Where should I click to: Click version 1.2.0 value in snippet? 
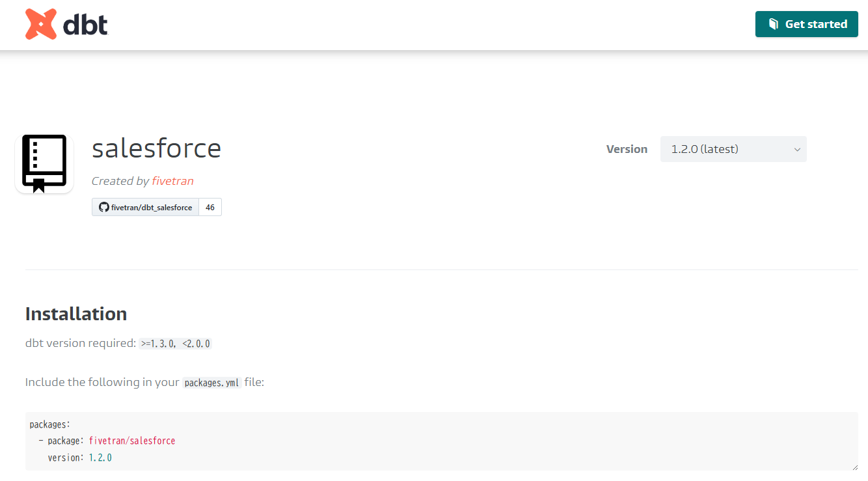coord(100,458)
